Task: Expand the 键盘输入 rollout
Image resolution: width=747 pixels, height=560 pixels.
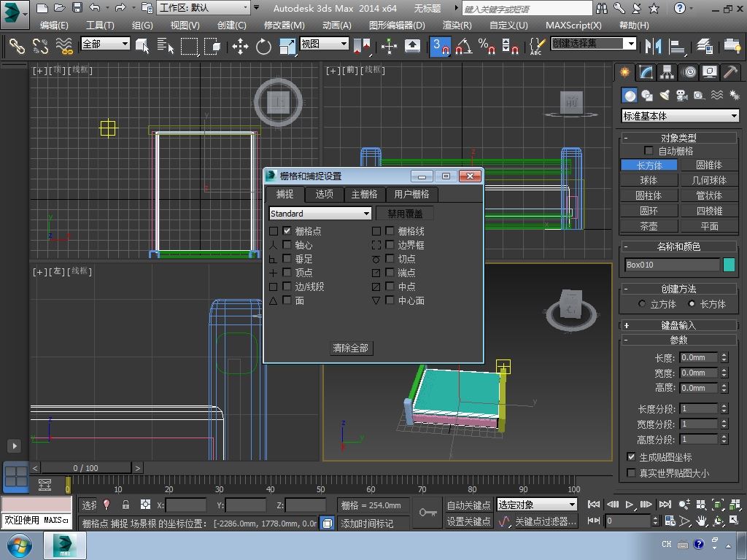Action: tap(679, 325)
